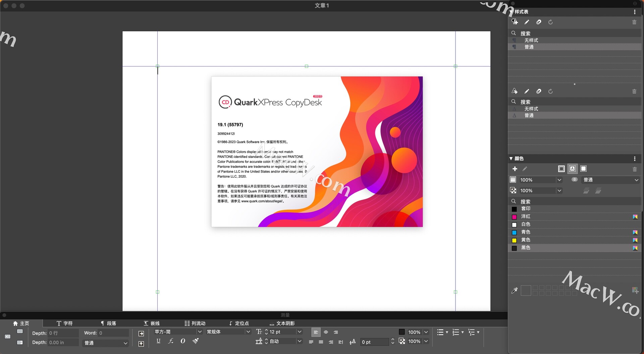
Task: Duplicate the character style sheet
Action: coord(539,91)
